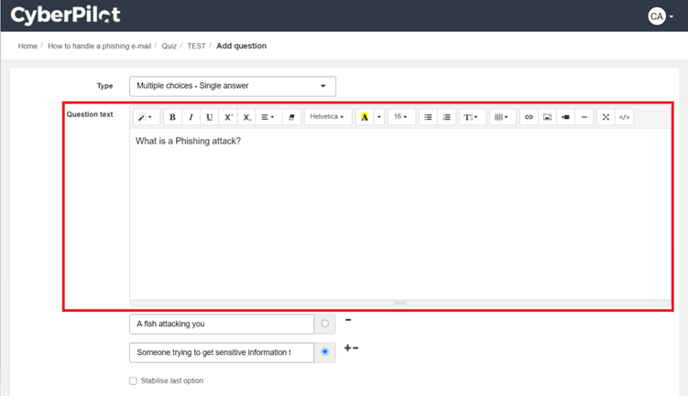Grab the editor resize handle bar

(x=400, y=303)
